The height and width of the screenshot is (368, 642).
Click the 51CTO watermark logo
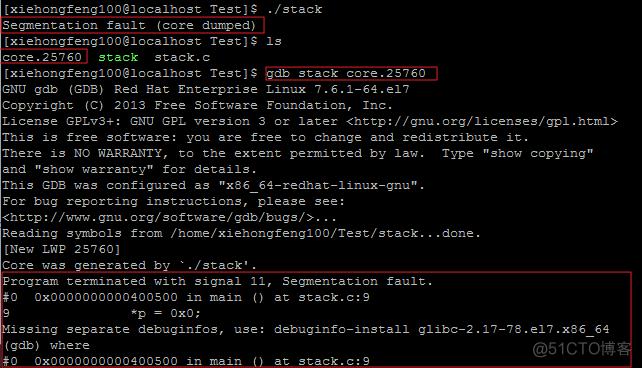581,349
